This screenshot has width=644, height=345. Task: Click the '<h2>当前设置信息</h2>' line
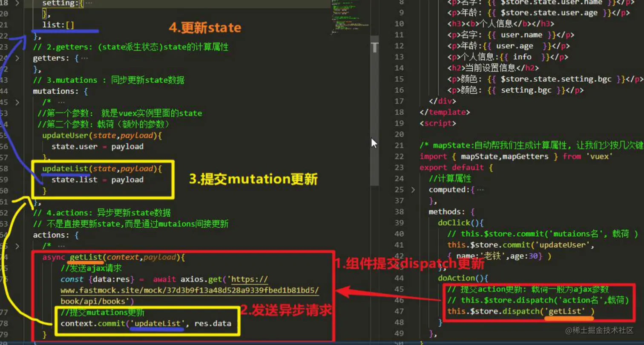pyautogui.click(x=493, y=68)
